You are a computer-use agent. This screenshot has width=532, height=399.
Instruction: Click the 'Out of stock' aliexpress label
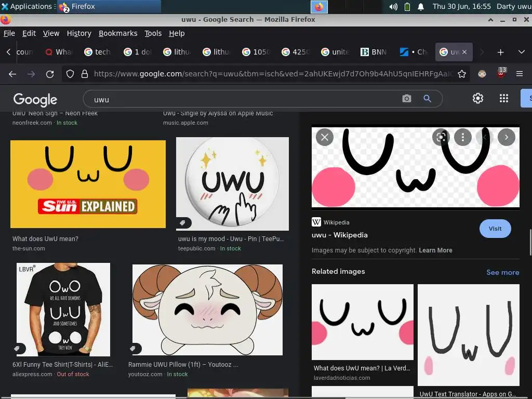[73, 374]
